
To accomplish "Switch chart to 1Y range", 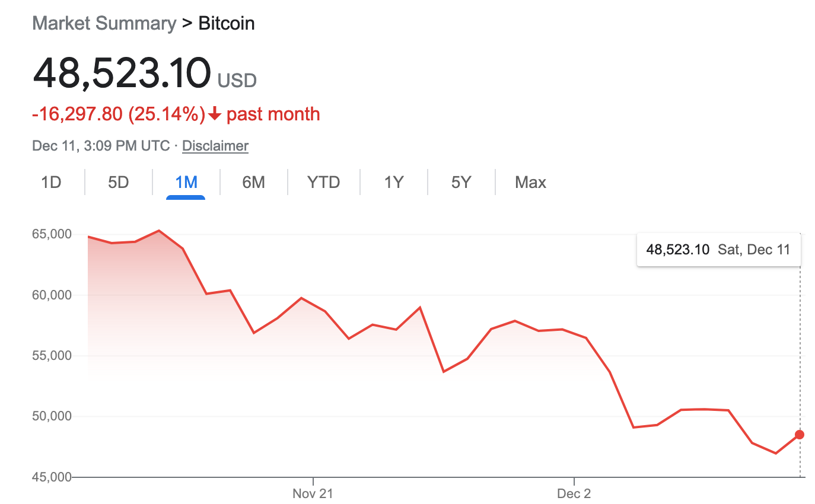I will [x=393, y=183].
